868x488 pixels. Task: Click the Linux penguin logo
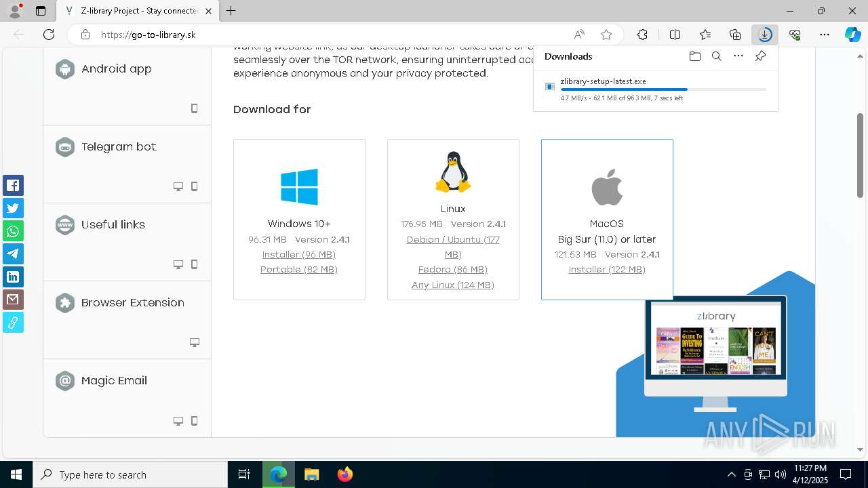453,172
